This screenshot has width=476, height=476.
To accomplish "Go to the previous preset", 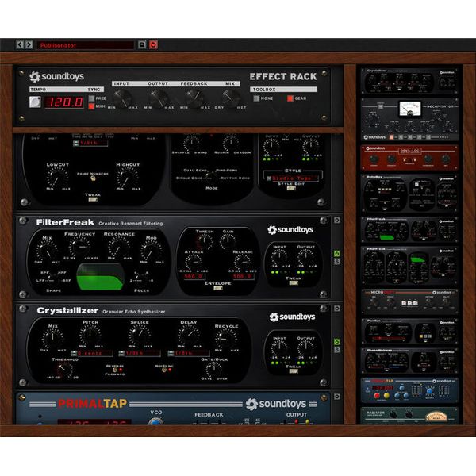I will pos(20,45).
